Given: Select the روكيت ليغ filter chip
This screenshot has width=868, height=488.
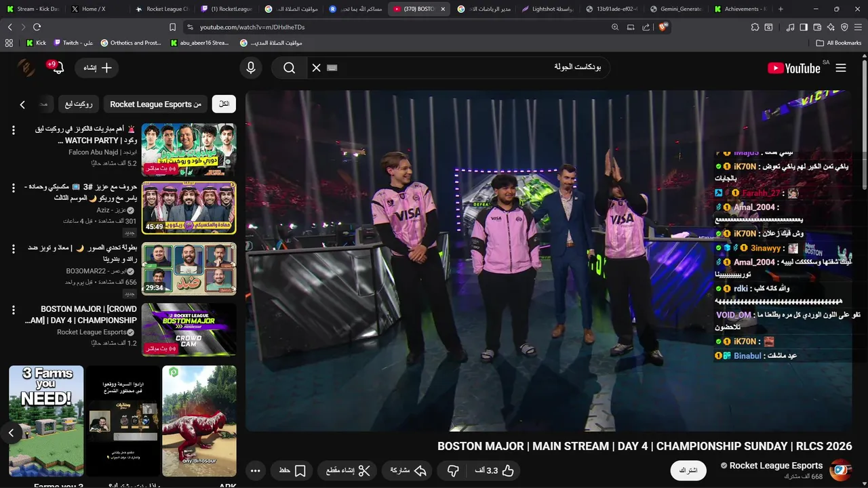Looking at the screenshot, I should coord(79,104).
